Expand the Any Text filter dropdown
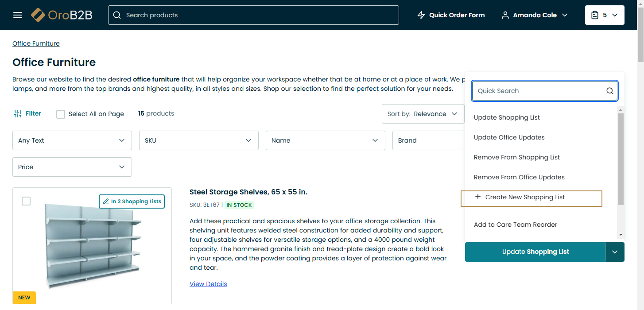 pyautogui.click(x=72, y=140)
